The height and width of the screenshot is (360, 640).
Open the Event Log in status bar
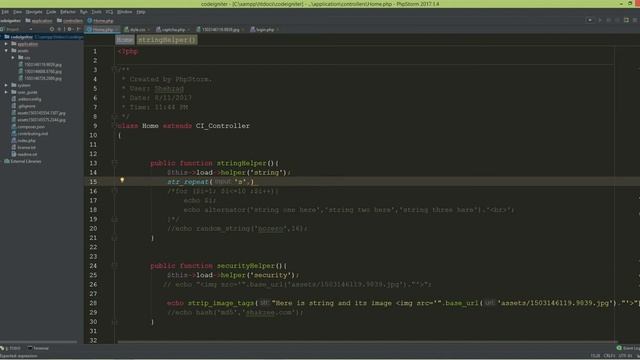click(629, 348)
